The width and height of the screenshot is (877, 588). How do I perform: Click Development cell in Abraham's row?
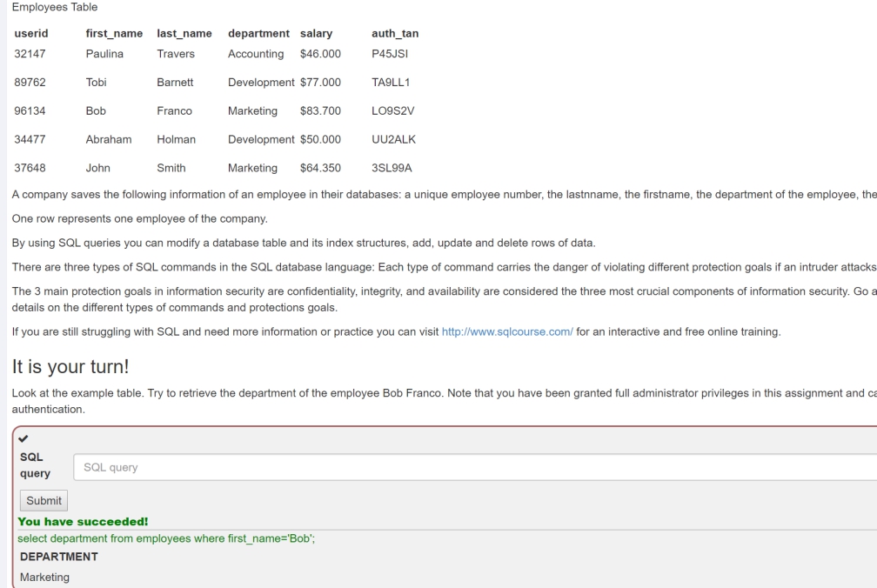click(x=261, y=139)
